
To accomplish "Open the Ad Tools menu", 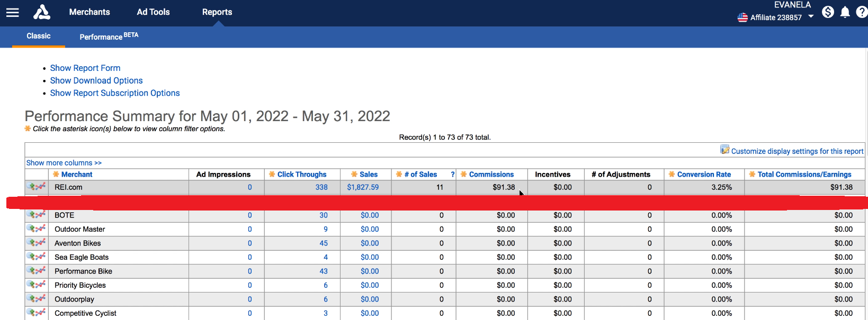I will (153, 12).
